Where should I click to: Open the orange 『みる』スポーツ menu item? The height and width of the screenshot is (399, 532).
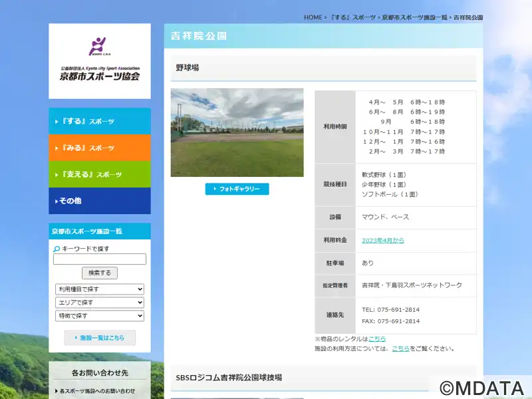tap(99, 148)
